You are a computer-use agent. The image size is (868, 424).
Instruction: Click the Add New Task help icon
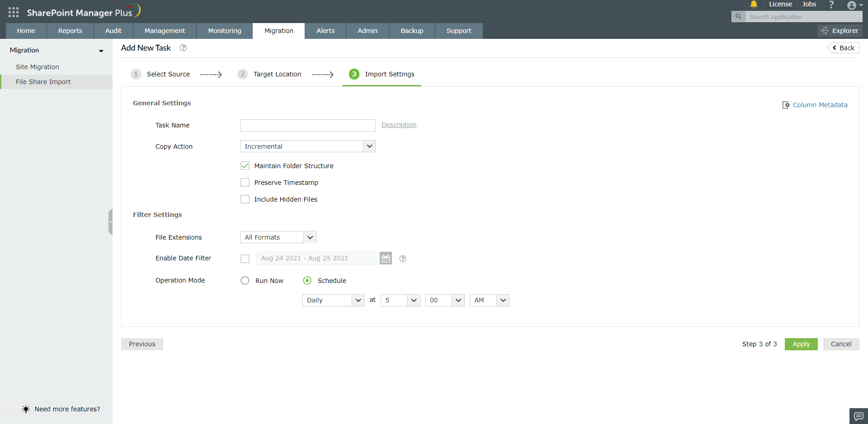[183, 48]
